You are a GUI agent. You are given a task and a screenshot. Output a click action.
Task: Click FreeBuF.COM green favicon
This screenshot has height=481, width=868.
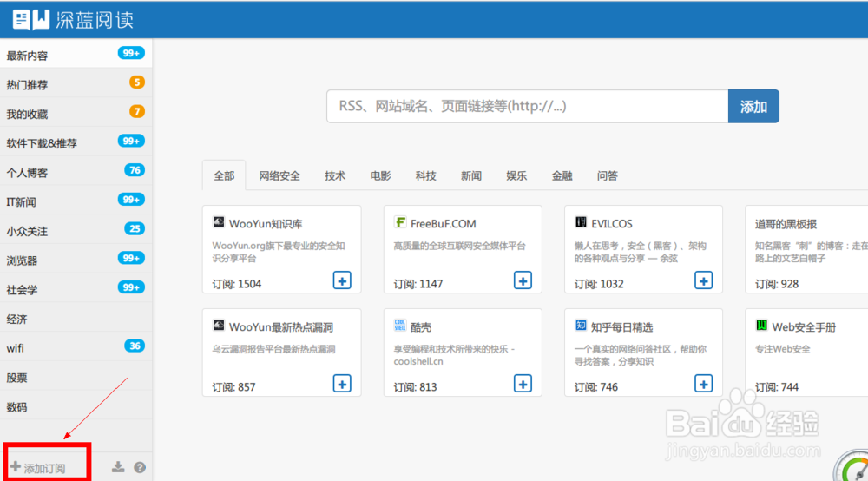pyautogui.click(x=399, y=222)
